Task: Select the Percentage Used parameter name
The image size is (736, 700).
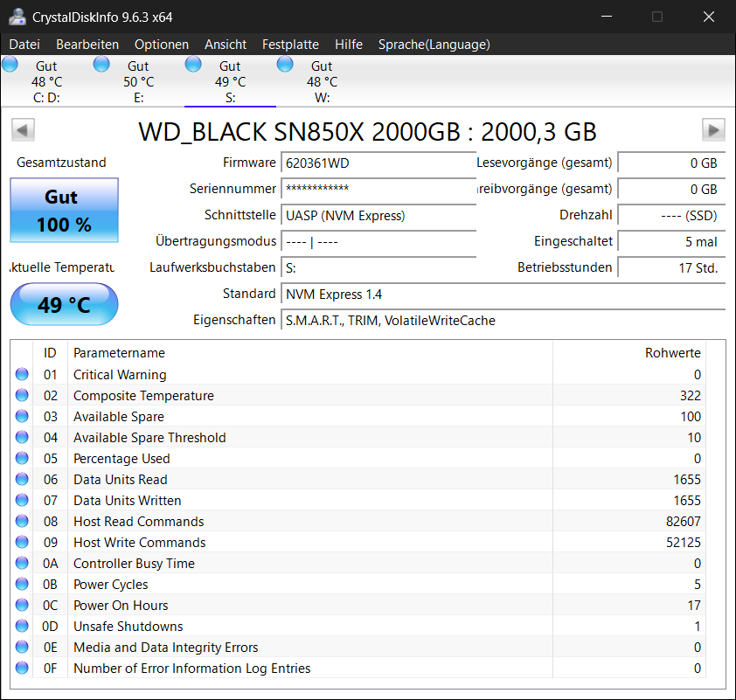Action: pos(122,459)
